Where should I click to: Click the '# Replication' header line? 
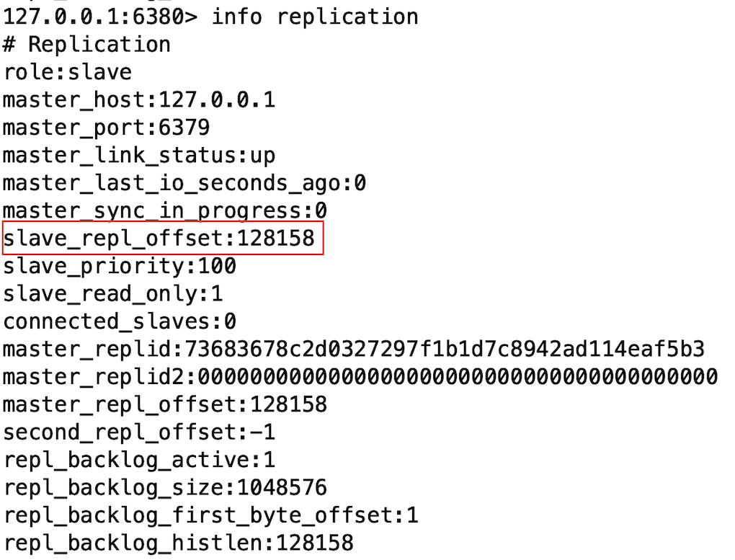tap(86, 45)
